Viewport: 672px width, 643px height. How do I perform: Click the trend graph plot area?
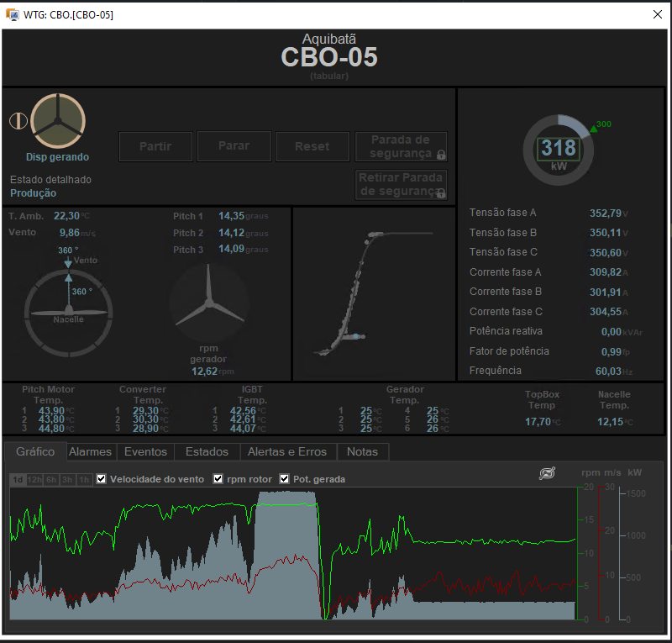click(x=293, y=553)
